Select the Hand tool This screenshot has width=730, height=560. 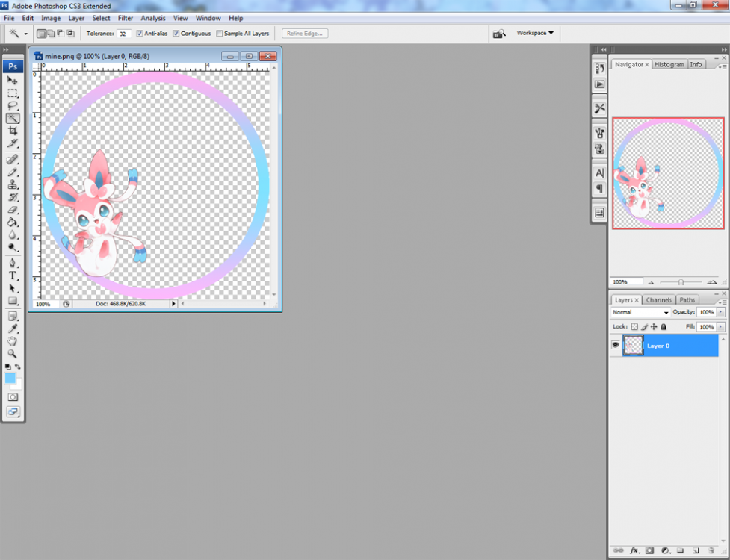click(13, 341)
